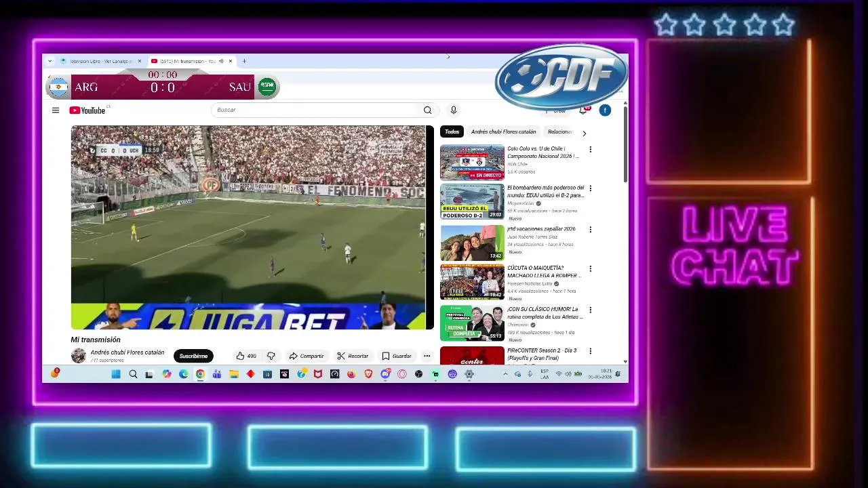Image resolution: width=868 pixels, height=488 pixels.
Task: Open options menu for El bombardero más poderoso video
Action: tap(590, 188)
